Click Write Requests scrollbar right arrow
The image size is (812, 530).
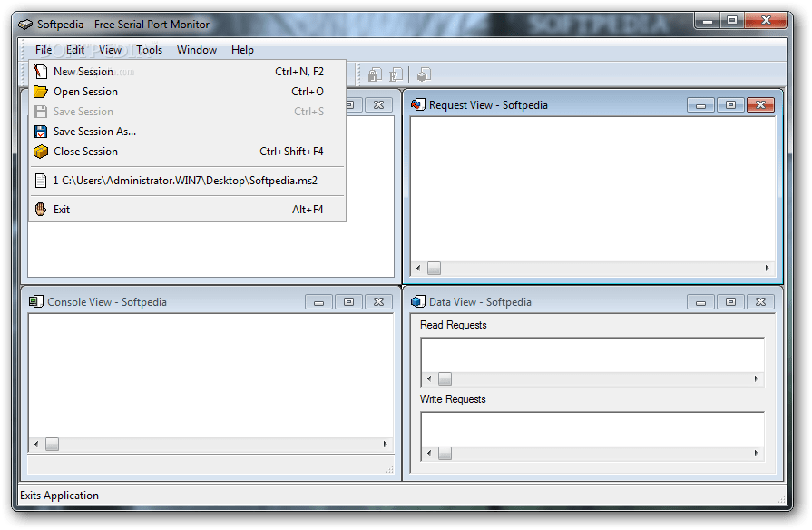[x=757, y=454]
